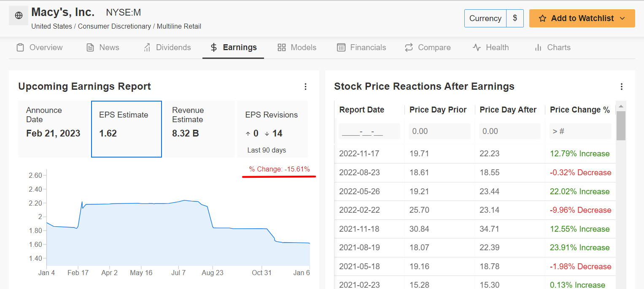Click the Models grid icon

tap(282, 48)
